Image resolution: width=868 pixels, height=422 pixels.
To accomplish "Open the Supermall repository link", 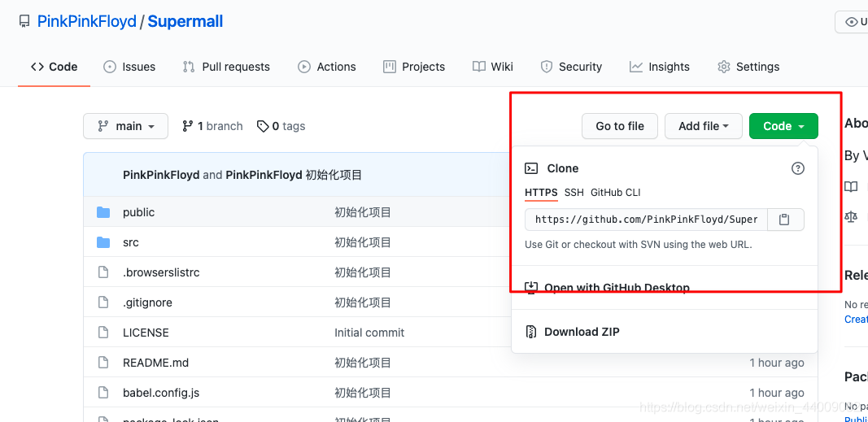I will [185, 22].
